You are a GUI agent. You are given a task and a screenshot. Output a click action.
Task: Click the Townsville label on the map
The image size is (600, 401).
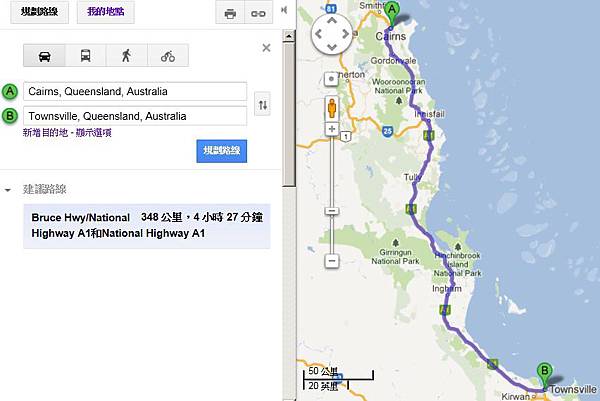coord(573,390)
